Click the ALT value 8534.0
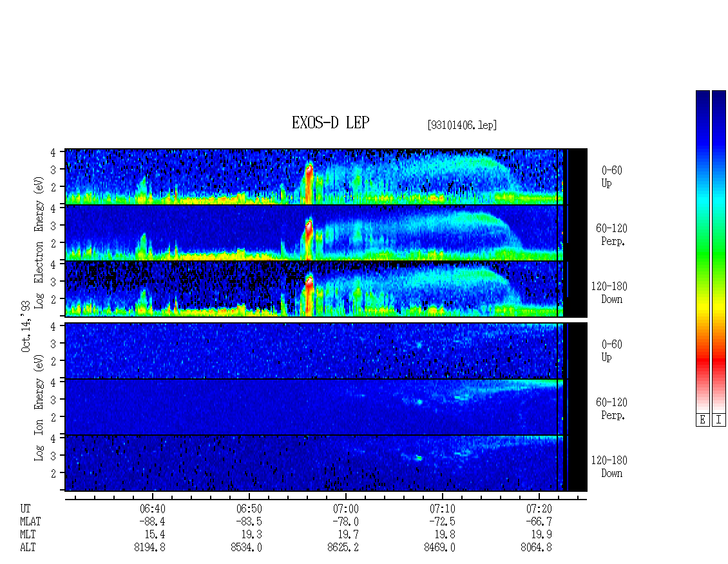 click(246, 548)
